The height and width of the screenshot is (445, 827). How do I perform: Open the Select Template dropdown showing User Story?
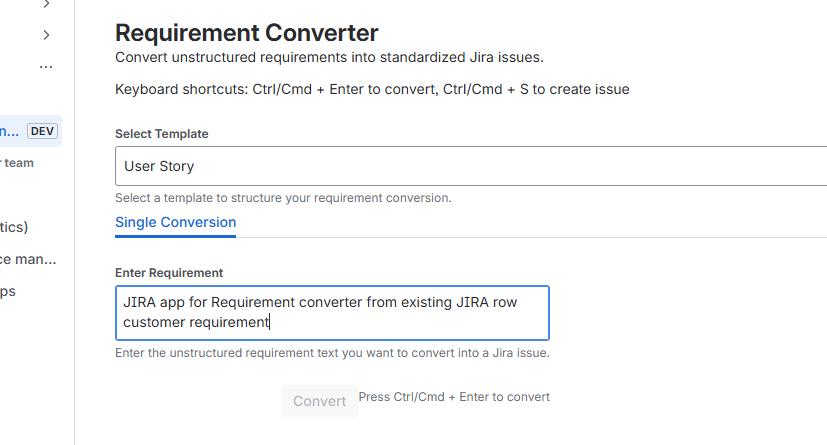click(x=470, y=166)
